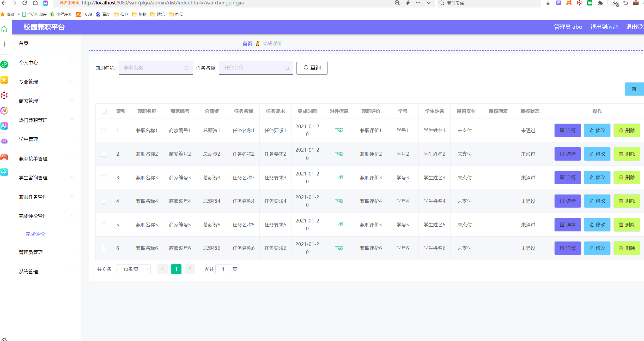Open the 首页 item in sidebar
Image resolution: width=644 pixels, height=341 pixels.
click(x=24, y=43)
